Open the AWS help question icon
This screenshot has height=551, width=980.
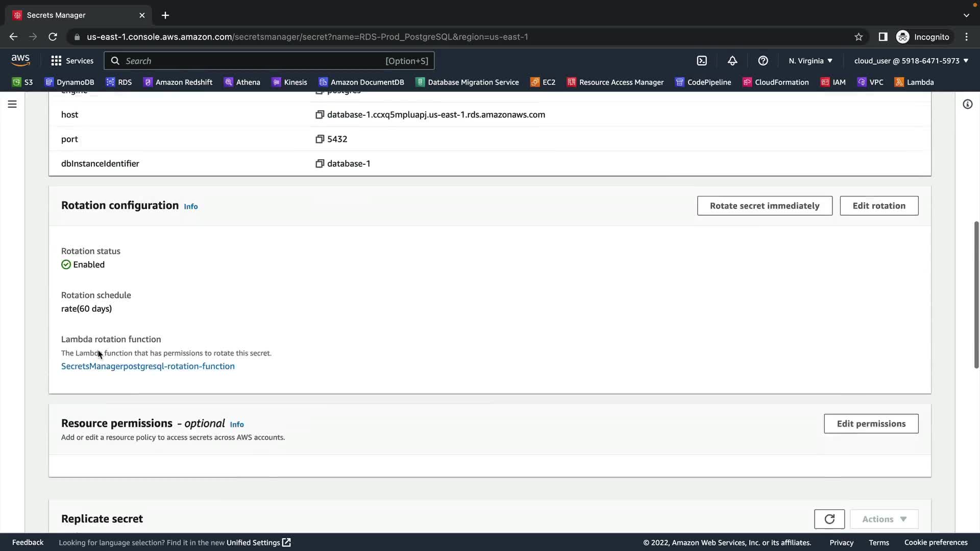(x=763, y=61)
